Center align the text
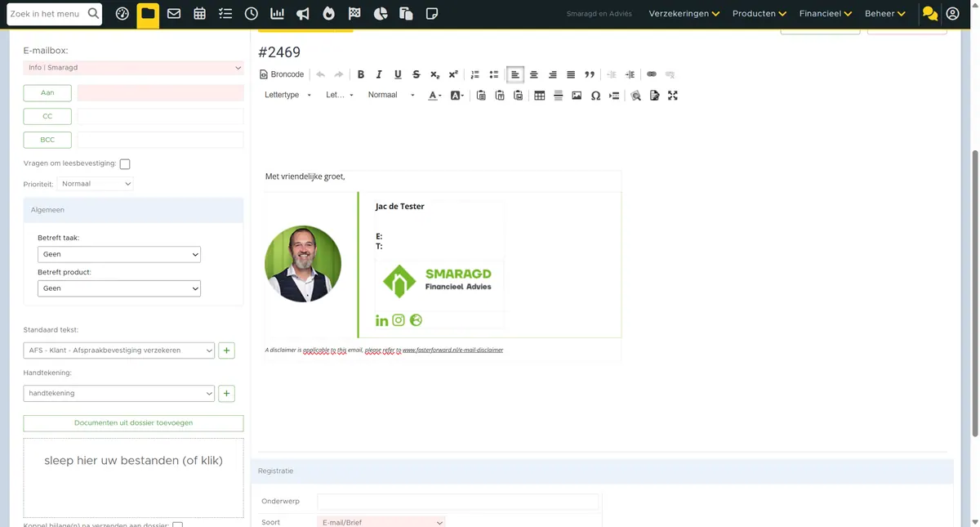 [533, 74]
